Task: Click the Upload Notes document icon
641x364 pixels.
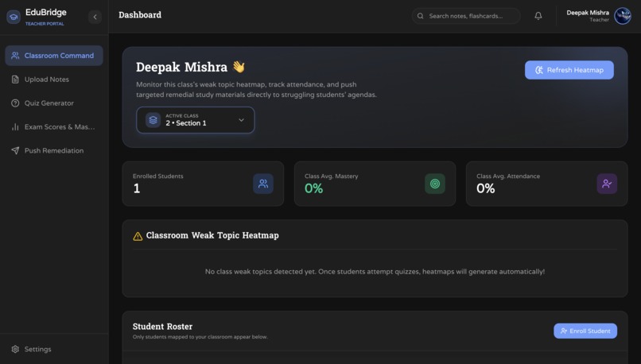Action: click(x=15, y=79)
